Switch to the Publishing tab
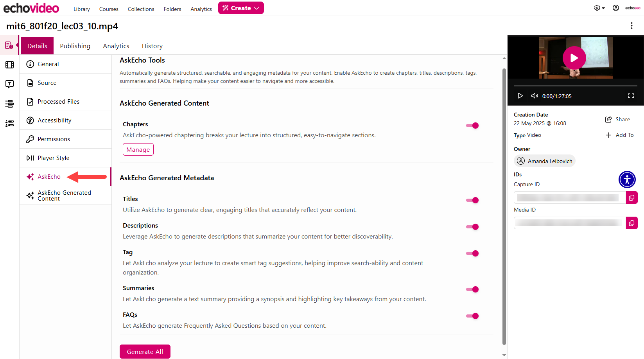The width and height of the screenshot is (644, 359). point(75,46)
